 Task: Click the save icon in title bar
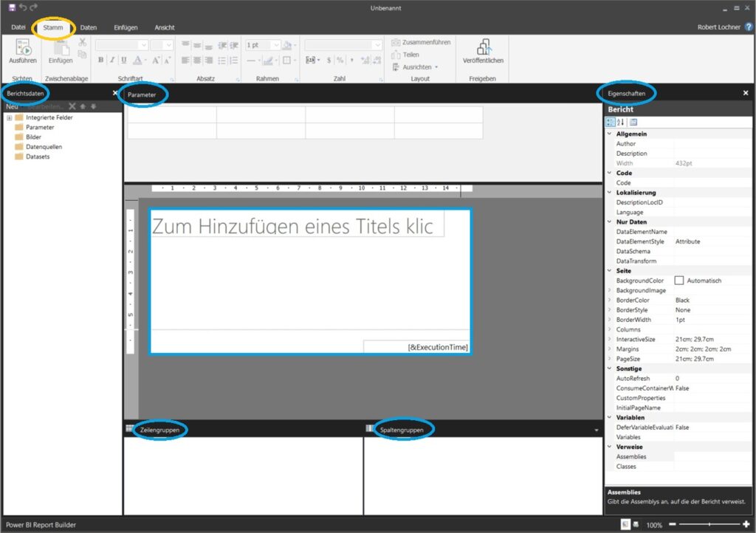tap(11, 7)
